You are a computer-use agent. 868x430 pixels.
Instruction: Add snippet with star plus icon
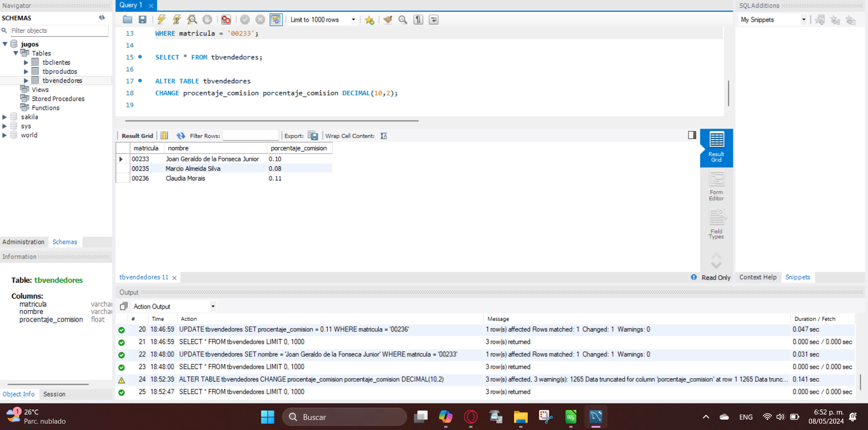tap(369, 20)
